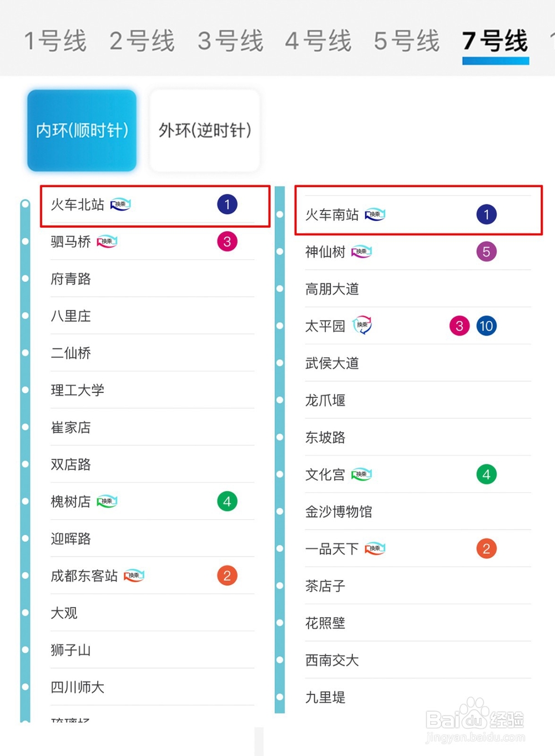Select the 5号线 tab
Screen dimensions: 555x756
tap(407, 41)
